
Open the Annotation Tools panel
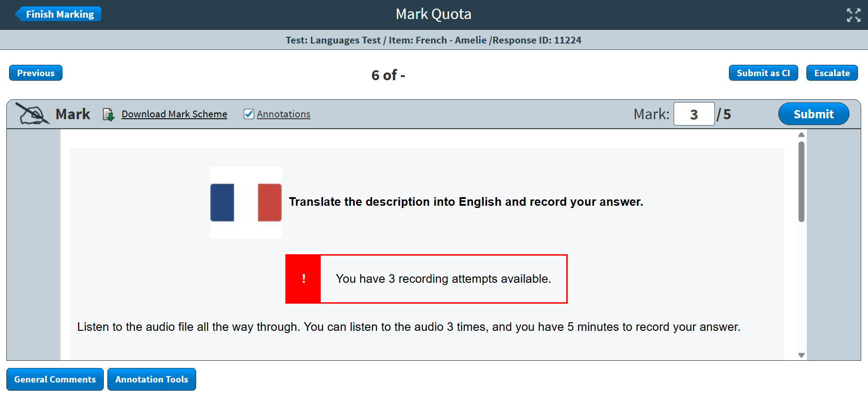(x=151, y=379)
